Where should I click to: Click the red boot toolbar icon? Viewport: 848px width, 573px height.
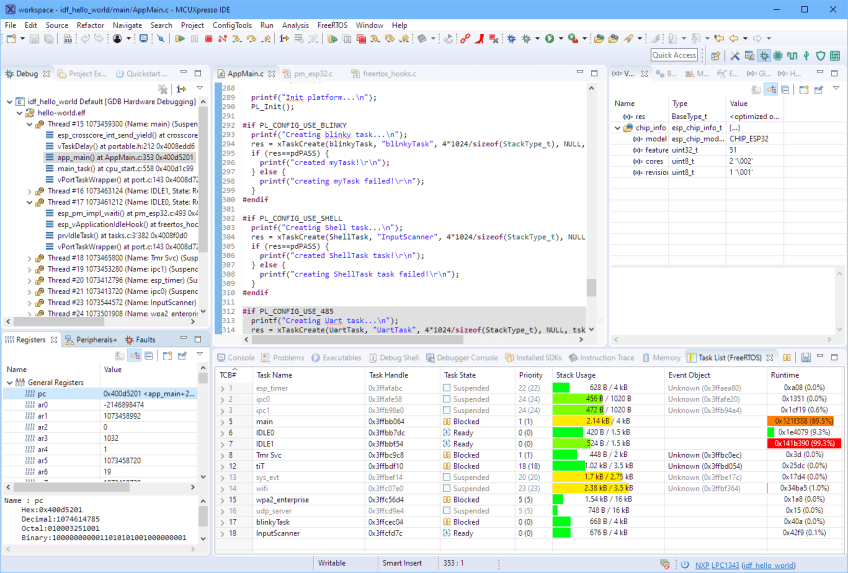[480, 38]
